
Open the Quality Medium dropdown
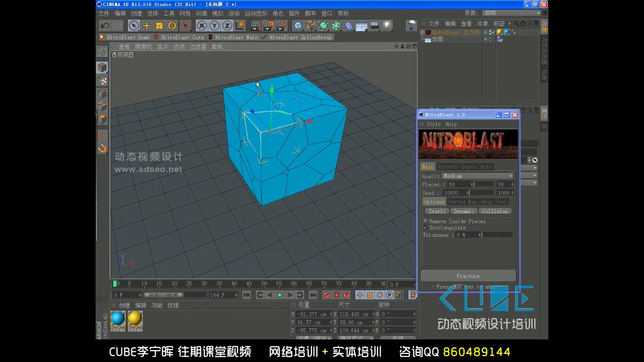point(478,176)
